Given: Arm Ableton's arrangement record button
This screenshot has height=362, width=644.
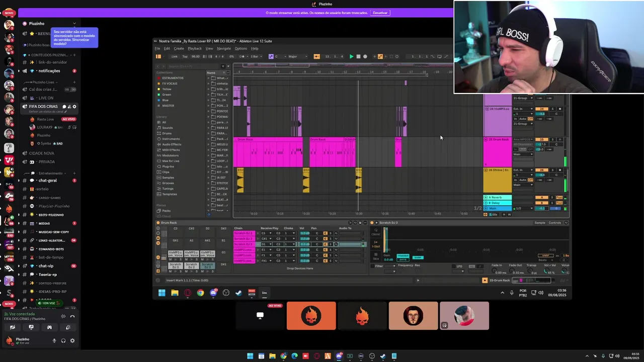Looking at the screenshot, I should [x=365, y=56].
